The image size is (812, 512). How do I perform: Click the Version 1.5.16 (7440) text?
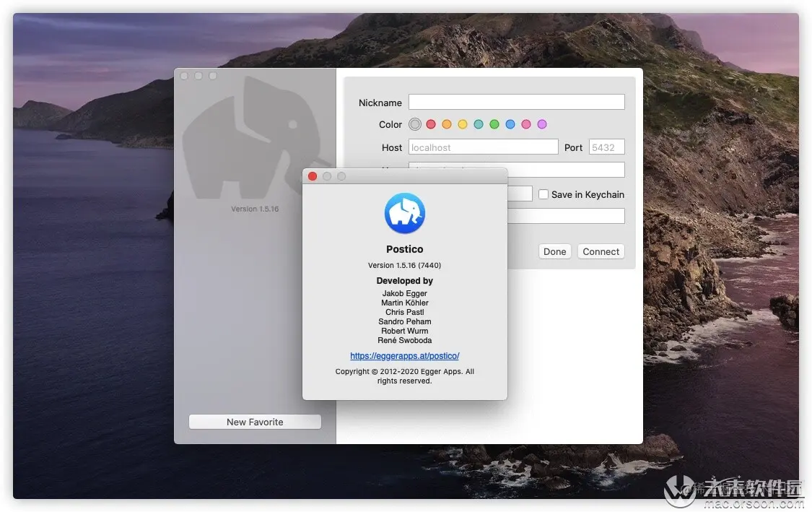pyautogui.click(x=404, y=265)
